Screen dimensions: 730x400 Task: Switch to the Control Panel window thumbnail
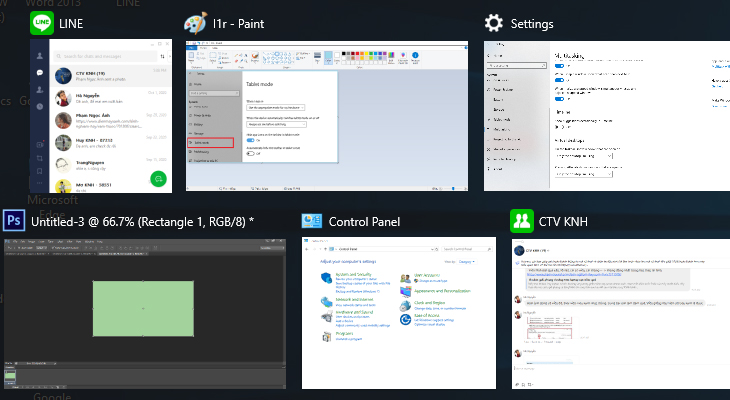(399, 313)
